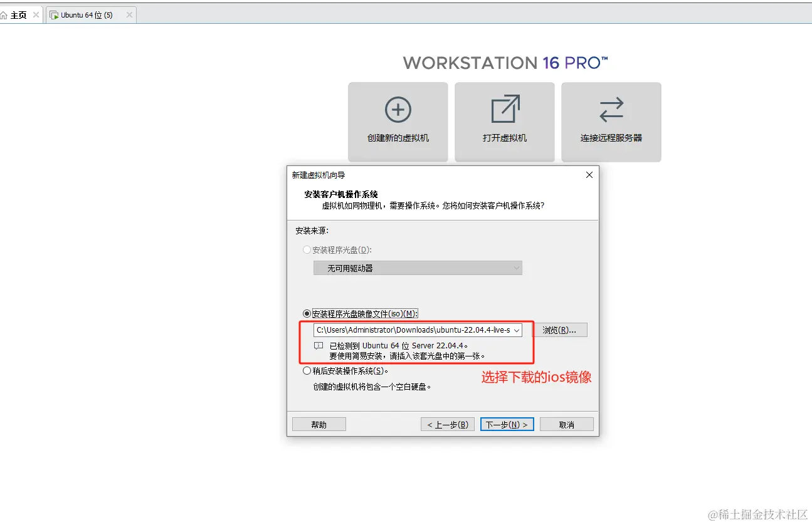The height and width of the screenshot is (525, 812).
Task: Click the 要使用简易安装 hint text
Action: tap(408, 356)
